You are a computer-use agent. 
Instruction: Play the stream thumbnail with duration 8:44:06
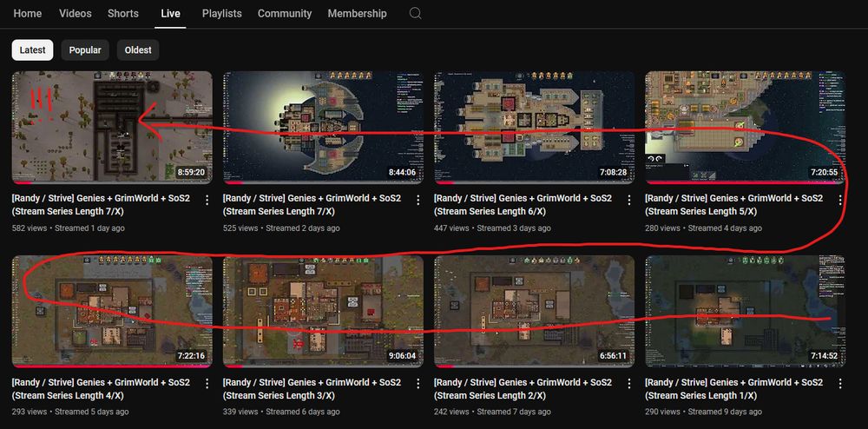(323, 128)
